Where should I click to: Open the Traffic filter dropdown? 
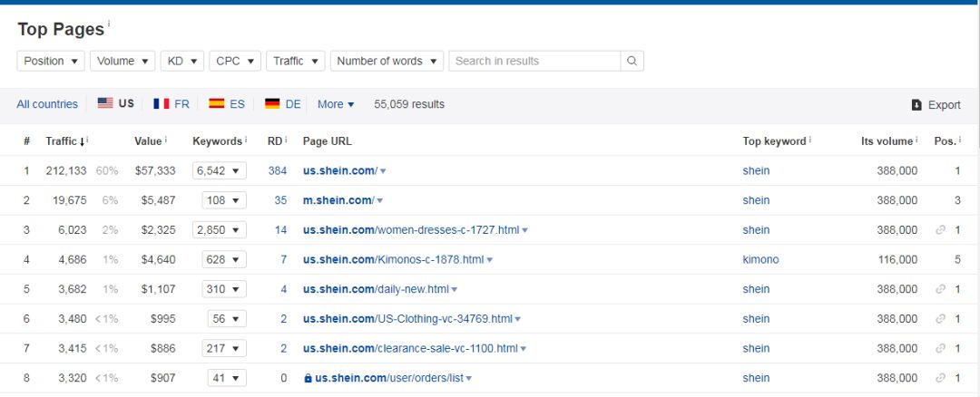coord(296,61)
